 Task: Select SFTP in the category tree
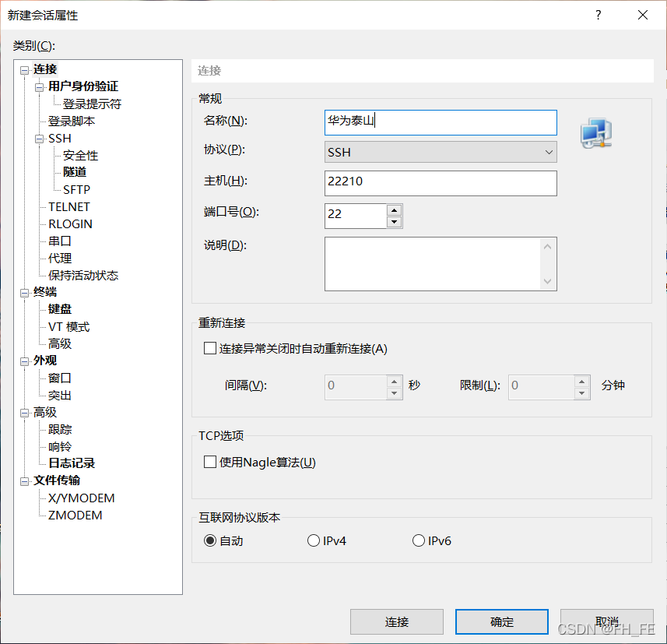click(76, 189)
